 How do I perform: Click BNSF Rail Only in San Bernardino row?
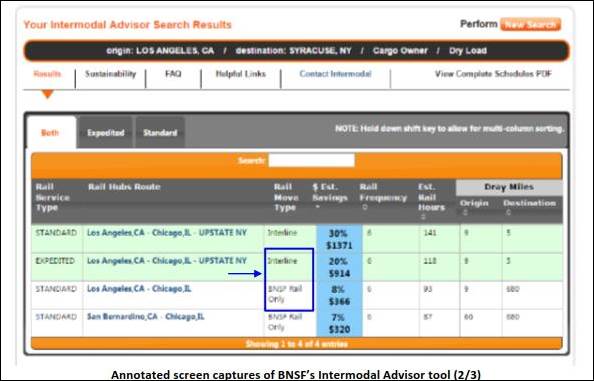click(285, 322)
